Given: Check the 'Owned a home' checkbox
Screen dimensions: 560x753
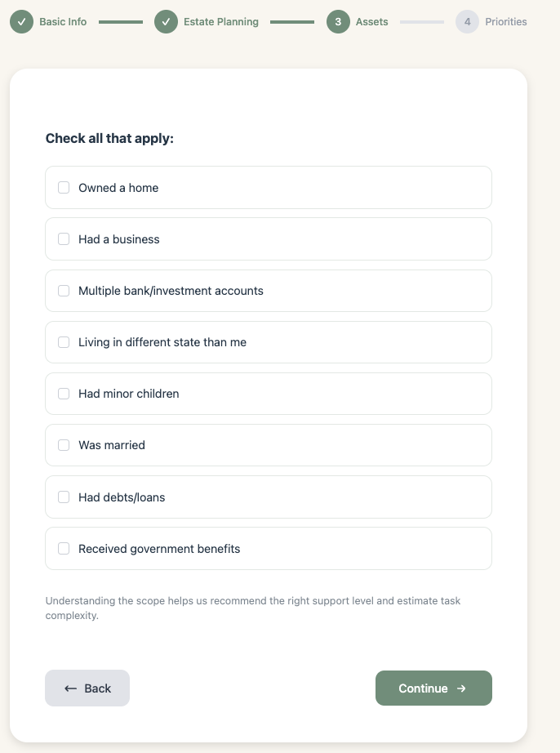Looking at the screenshot, I should [x=64, y=187].
